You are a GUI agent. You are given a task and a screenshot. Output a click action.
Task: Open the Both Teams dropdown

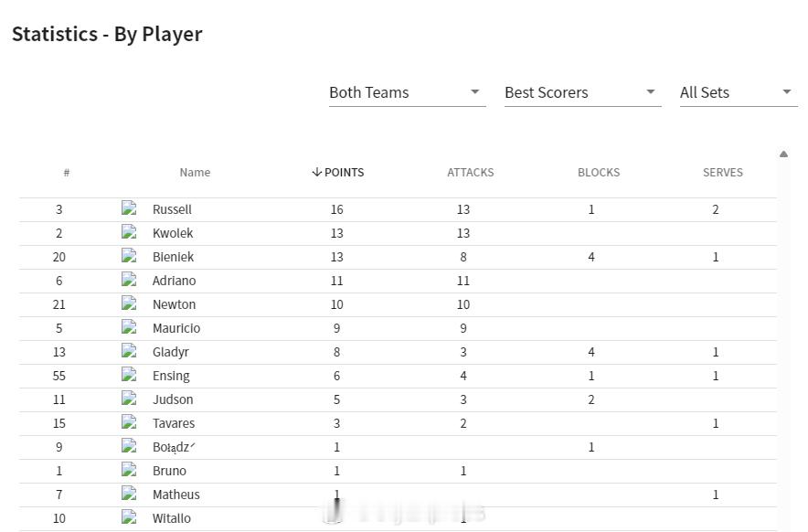(406, 92)
